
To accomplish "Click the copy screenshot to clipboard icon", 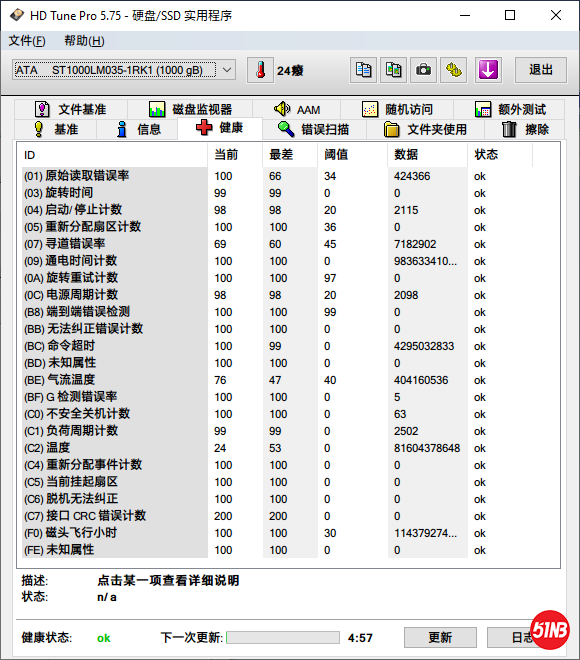I will (x=394, y=70).
